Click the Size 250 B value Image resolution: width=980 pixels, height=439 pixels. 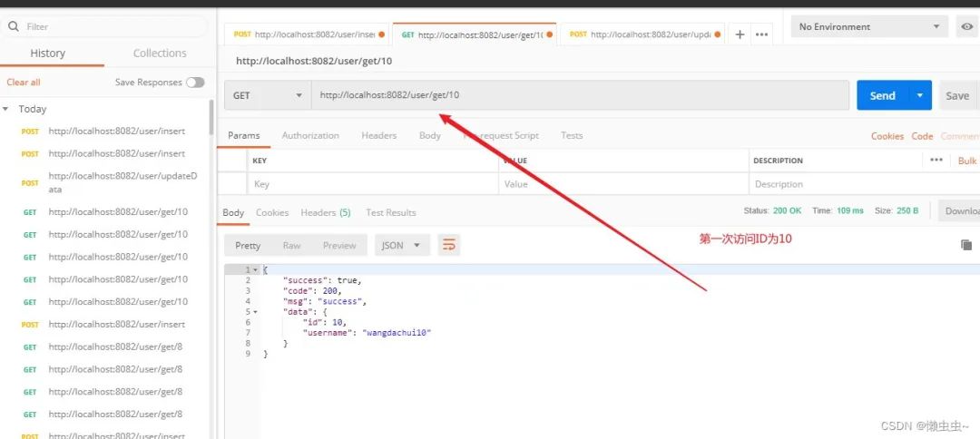pyautogui.click(x=907, y=211)
